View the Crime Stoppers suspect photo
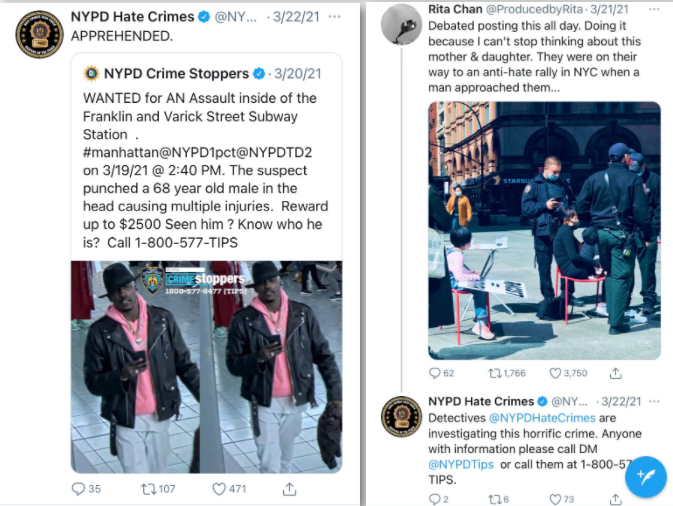The image size is (673, 506). [206, 367]
